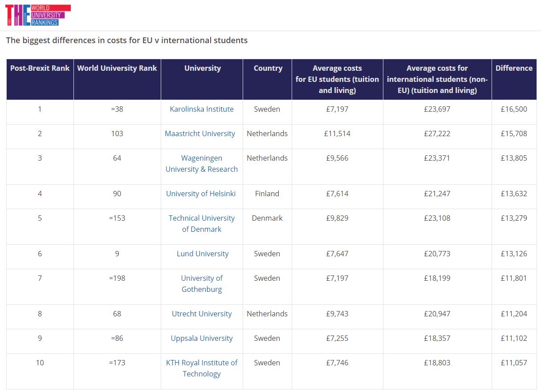Open the Utrecht University link

[202, 314]
